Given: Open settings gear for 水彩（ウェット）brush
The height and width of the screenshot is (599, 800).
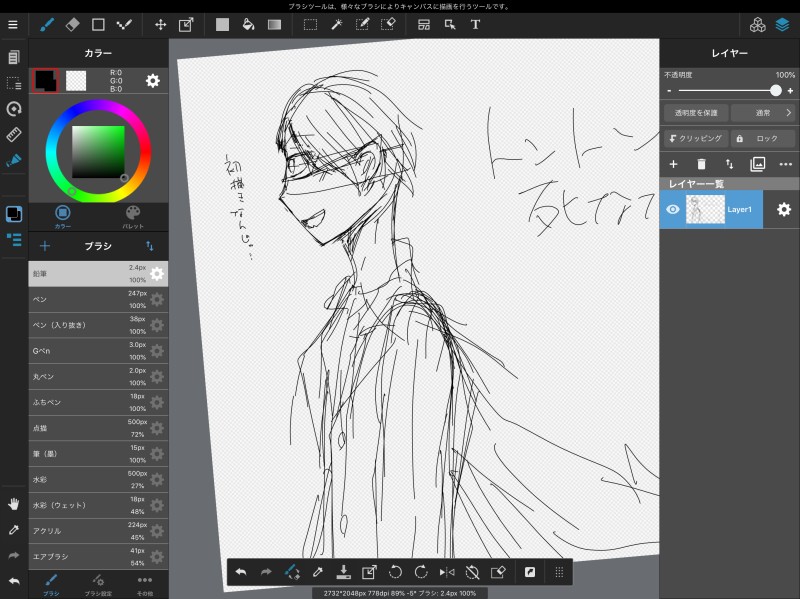Looking at the screenshot, I should (157, 505).
